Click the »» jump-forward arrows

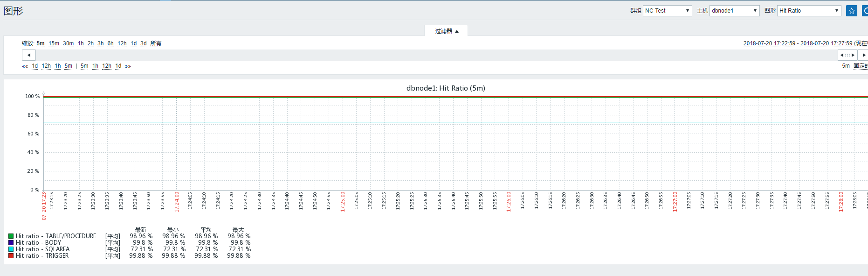128,66
